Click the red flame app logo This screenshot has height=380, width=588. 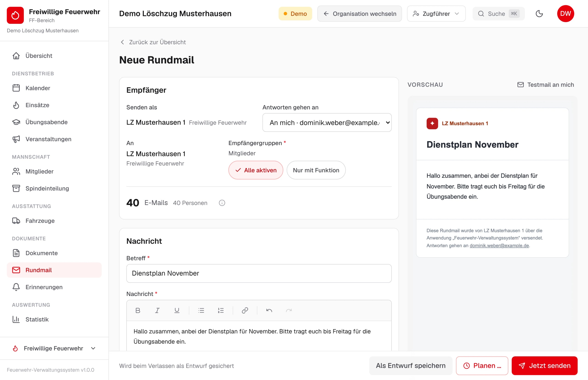tap(15, 15)
